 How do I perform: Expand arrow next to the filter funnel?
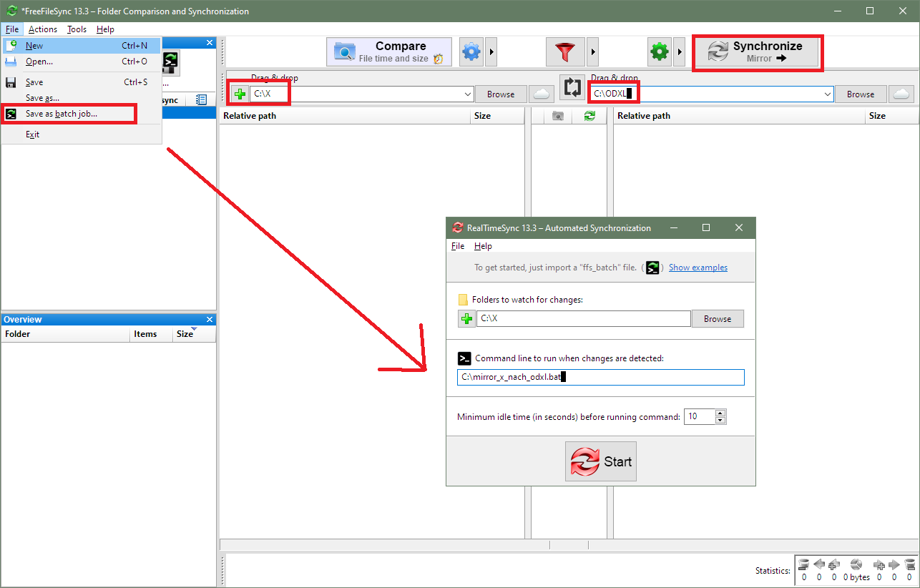(593, 52)
